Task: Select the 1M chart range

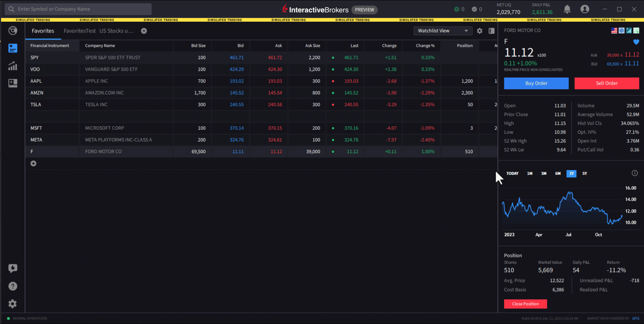Action: tap(530, 173)
